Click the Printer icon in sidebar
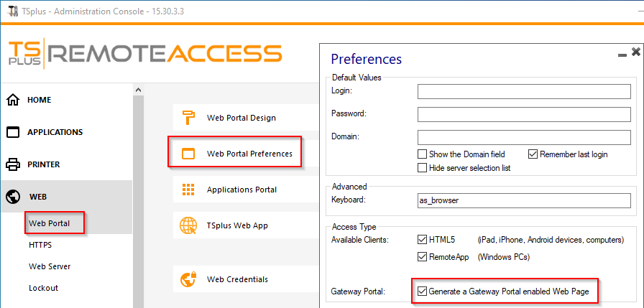This screenshot has width=644, height=308. 12,164
